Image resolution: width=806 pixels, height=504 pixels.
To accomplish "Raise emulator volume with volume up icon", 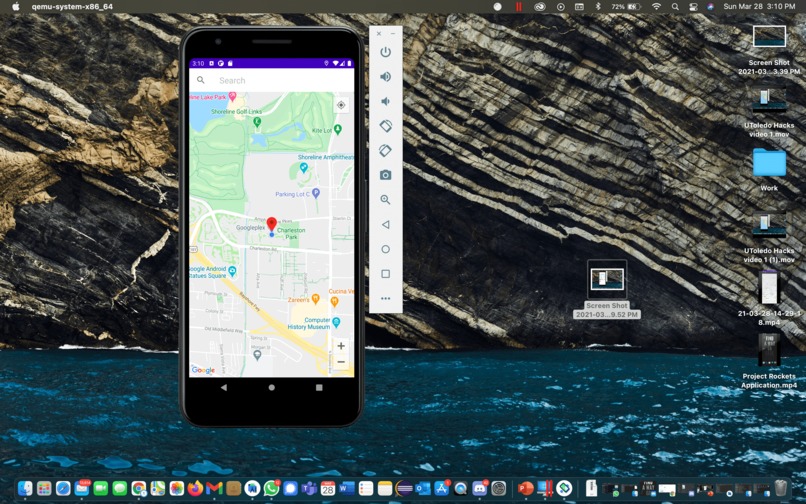I will pyautogui.click(x=386, y=77).
